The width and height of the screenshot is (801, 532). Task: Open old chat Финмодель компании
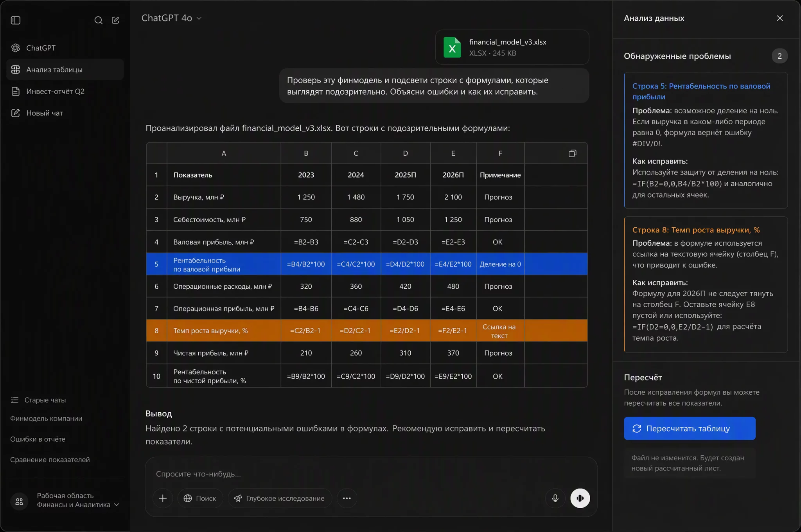tap(46, 418)
